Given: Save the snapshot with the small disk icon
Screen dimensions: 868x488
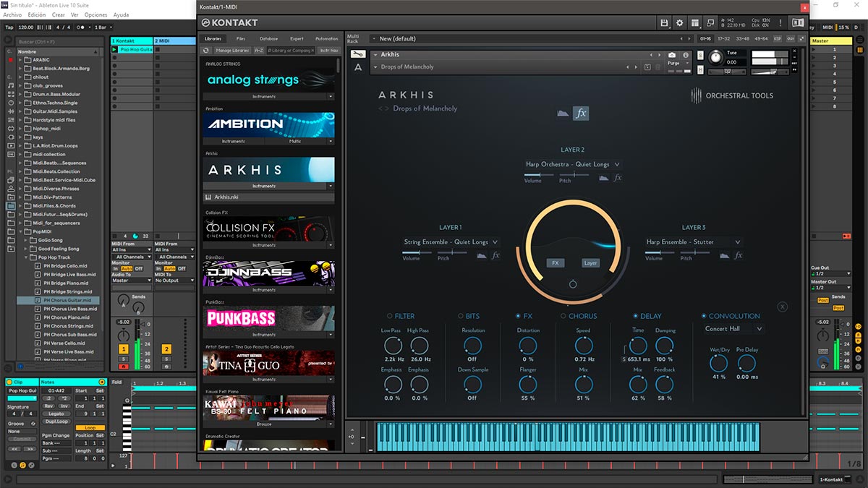Looking at the screenshot, I should (647, 67).
